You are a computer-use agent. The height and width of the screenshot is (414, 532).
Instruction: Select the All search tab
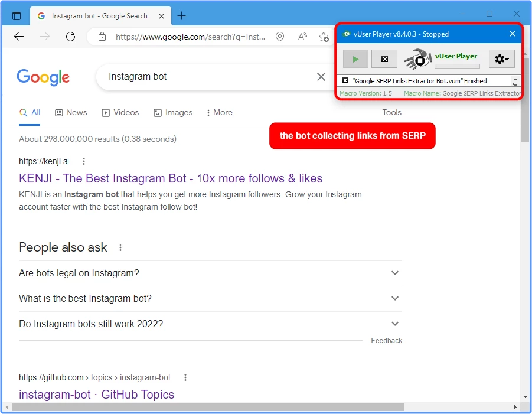[30, 113]
